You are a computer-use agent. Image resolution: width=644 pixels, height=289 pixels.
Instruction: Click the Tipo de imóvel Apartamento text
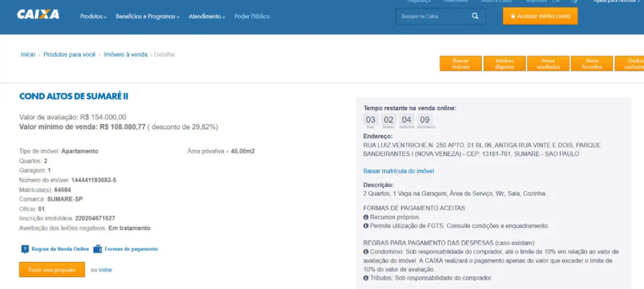(x=59, y=151)
